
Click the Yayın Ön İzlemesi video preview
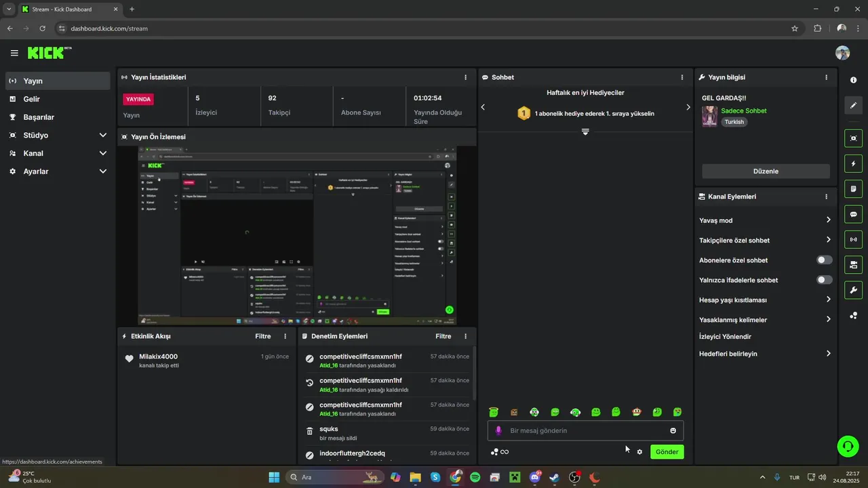click(297, 235)
